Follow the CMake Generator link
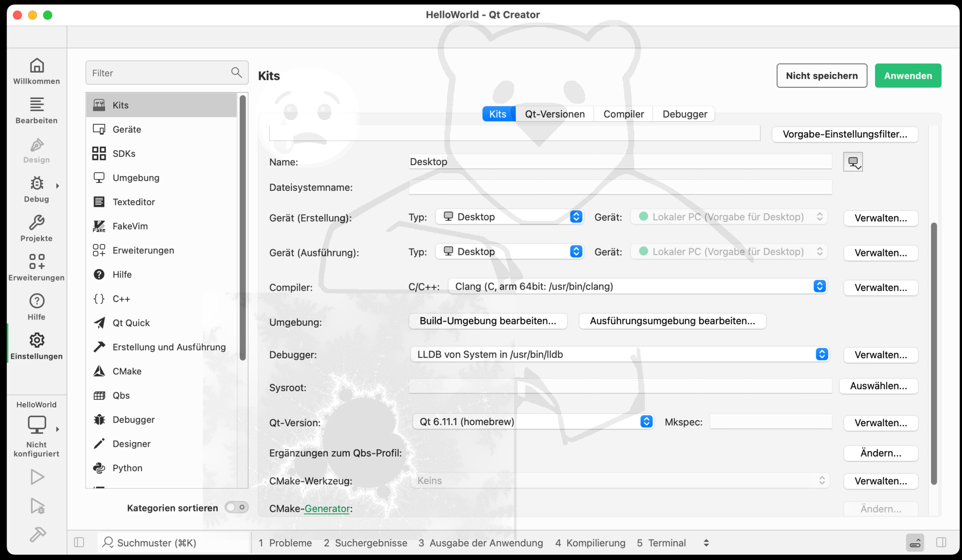Viewport: 962px width, 560px height. click(327, 508)
